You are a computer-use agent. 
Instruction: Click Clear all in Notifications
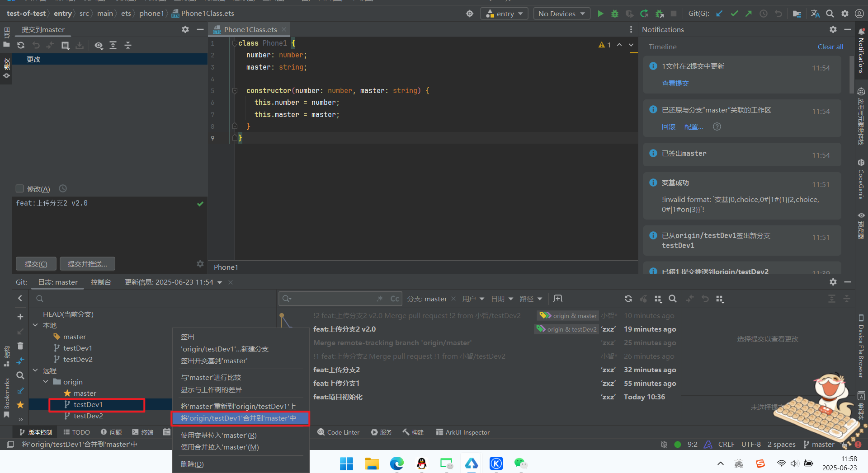pyautogui.click(x=830, y=47)
